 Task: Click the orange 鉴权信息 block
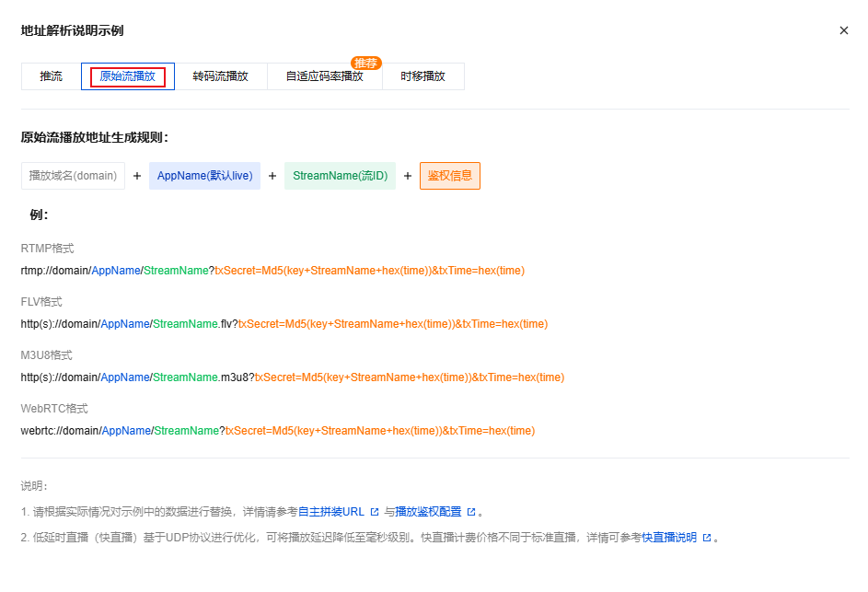[449, 176]
